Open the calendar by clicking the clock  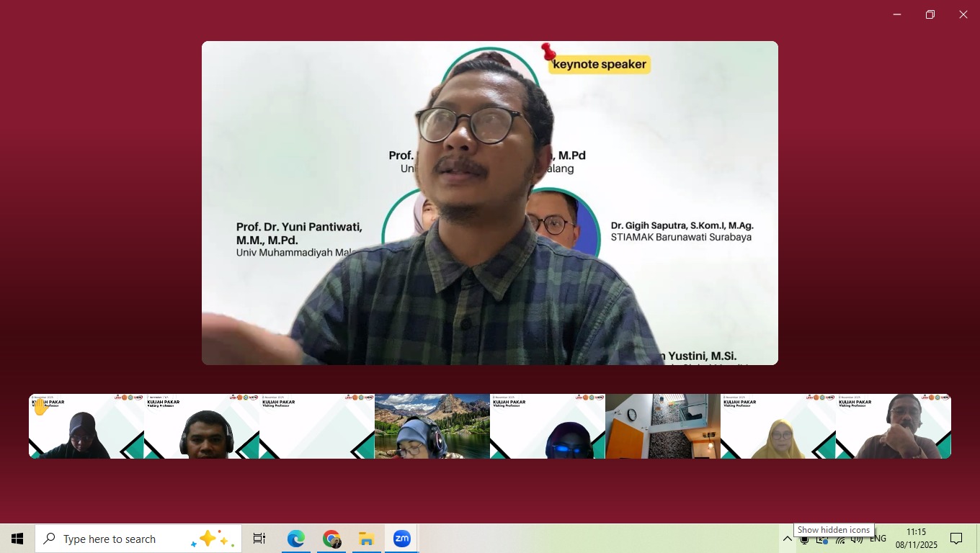915,539
